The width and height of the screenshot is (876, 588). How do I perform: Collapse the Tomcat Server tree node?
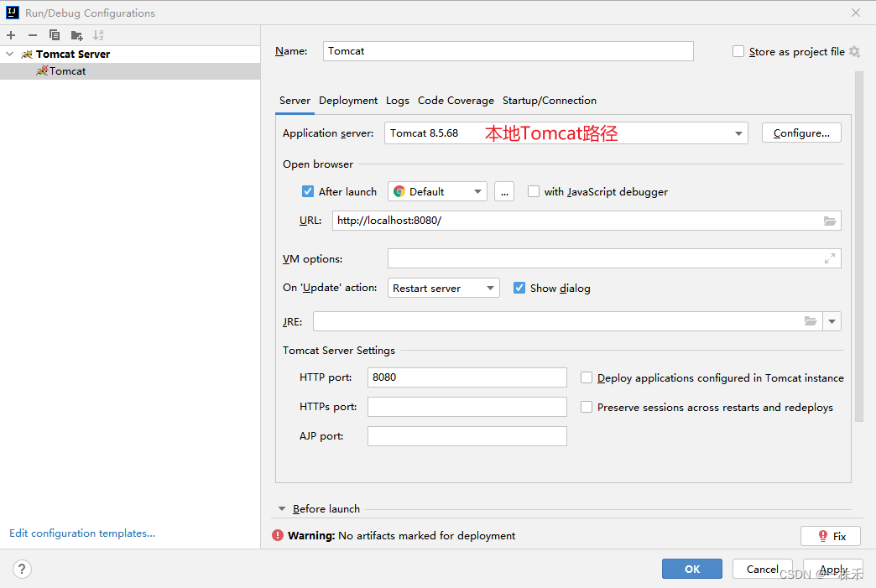[9, 55]
